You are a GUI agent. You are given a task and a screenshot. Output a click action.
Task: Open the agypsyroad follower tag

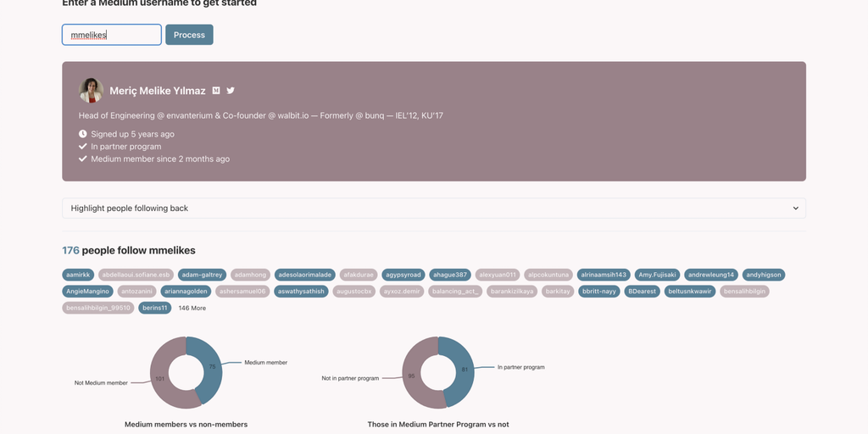(x=403, y=275)
